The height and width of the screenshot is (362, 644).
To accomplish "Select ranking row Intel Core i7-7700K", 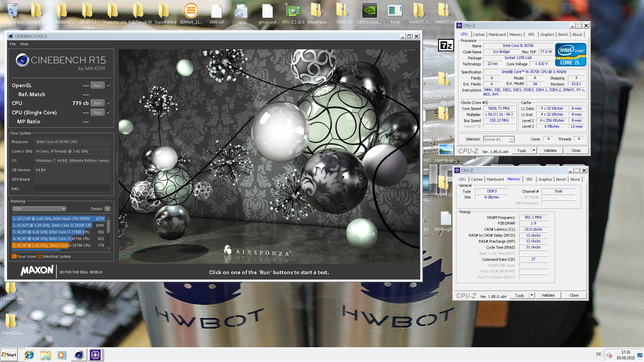I will (59, 232).
